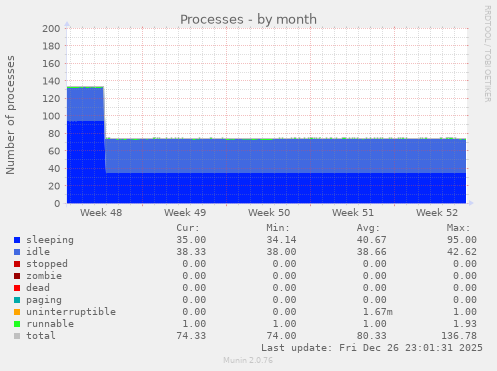Click the 200 y-axis tick label
This screenshot has height=371, width=497.
coord(51,29)
